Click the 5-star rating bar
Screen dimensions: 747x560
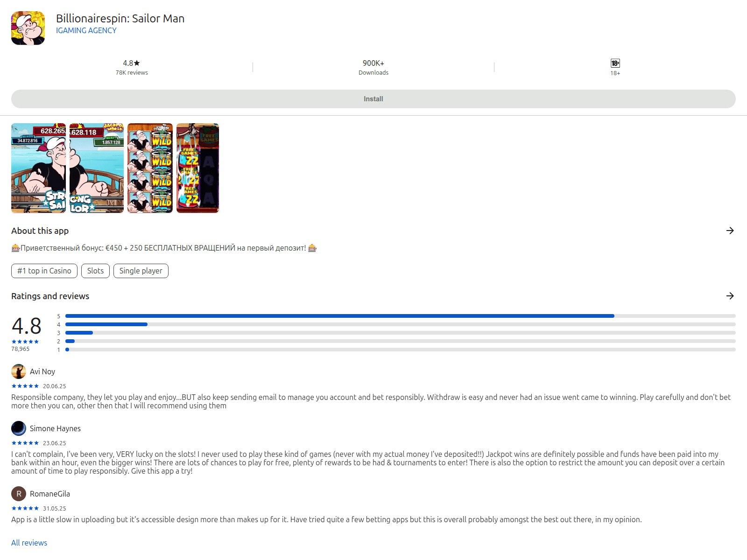[x=401, y=316]
